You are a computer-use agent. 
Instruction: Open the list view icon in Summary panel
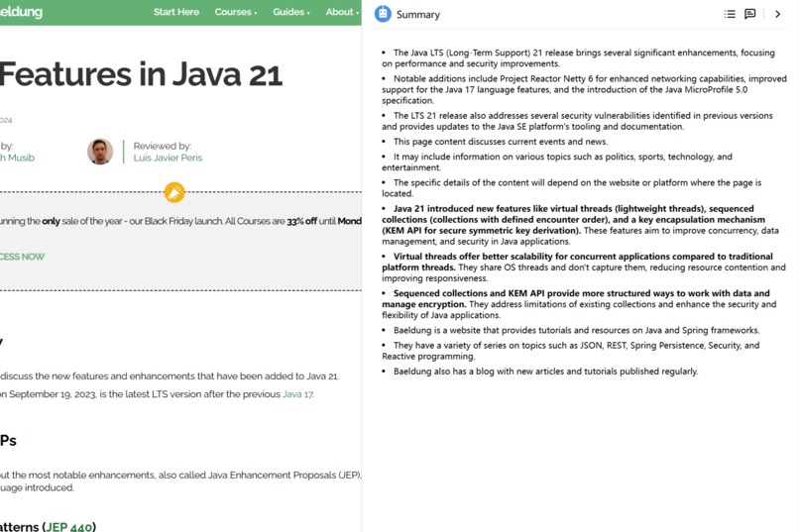tap(730, 14)
